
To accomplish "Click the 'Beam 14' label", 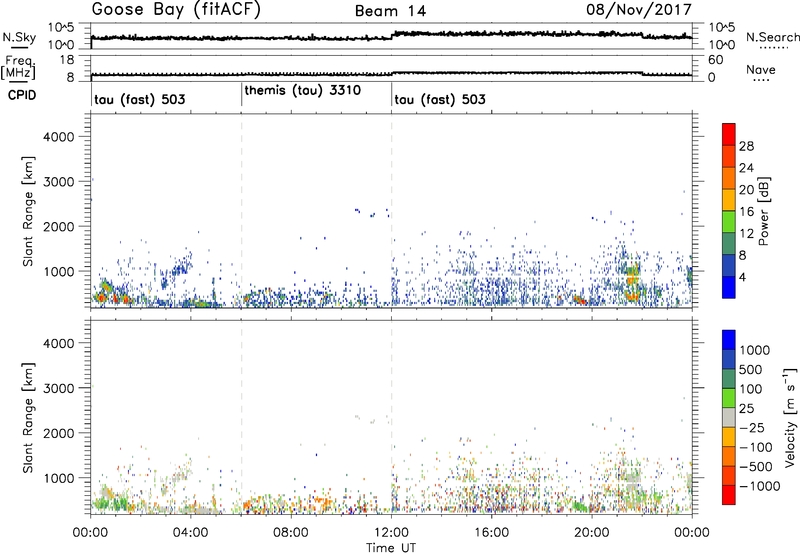I will tap(390, 11).
